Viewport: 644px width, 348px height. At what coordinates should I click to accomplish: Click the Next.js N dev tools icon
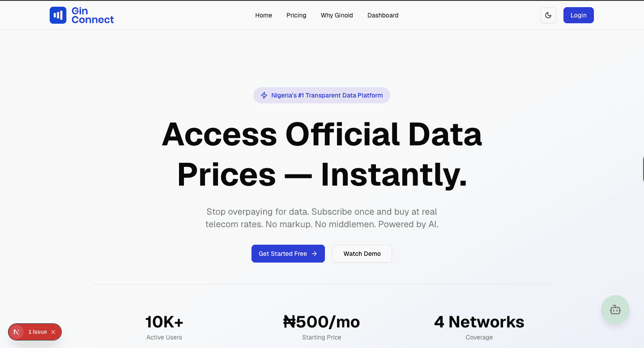[x=17, y=332]
